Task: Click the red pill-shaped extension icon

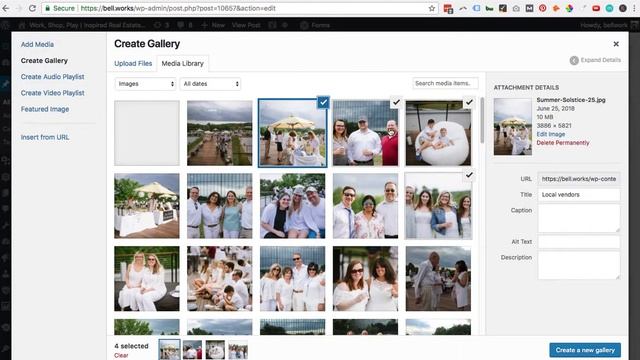Action: 596,8
